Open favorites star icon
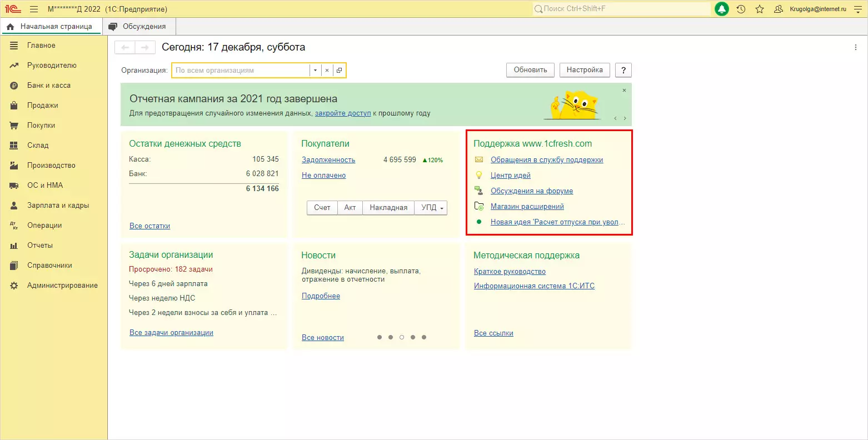 [760, 9]
